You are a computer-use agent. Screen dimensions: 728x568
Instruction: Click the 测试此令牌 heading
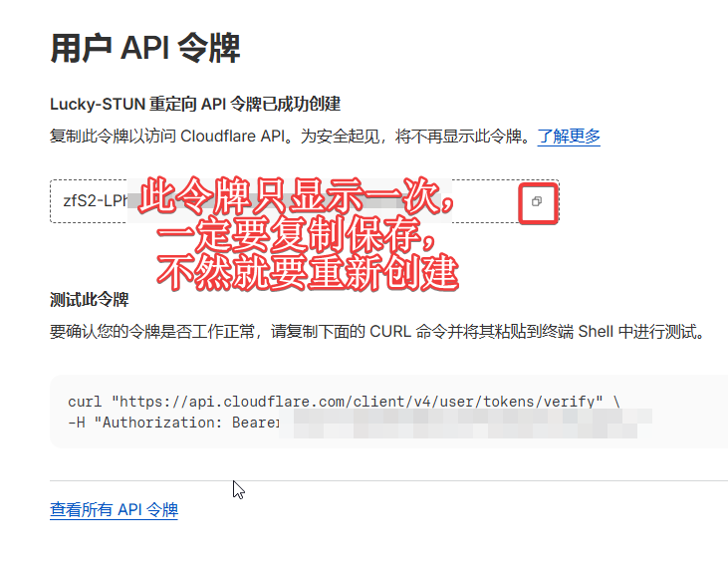(x=90, y=300)
